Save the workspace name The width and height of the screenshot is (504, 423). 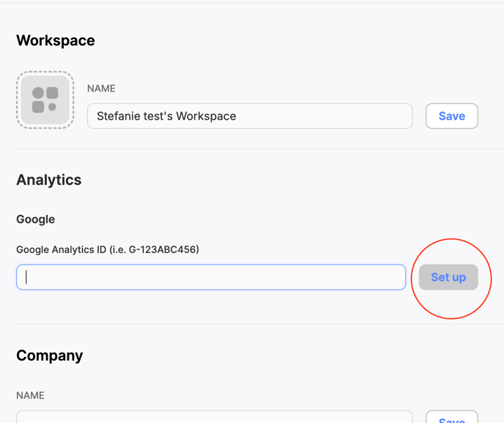[x=451, y=116]
